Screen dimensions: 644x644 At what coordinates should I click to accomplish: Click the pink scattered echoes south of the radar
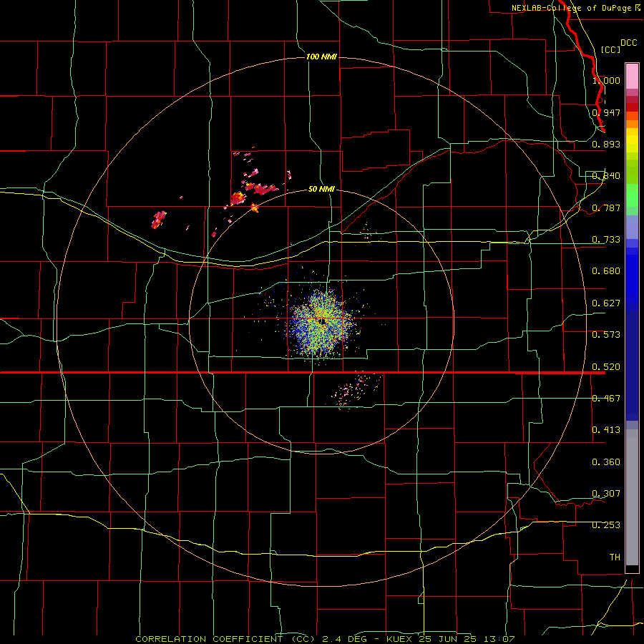point(356,390)
